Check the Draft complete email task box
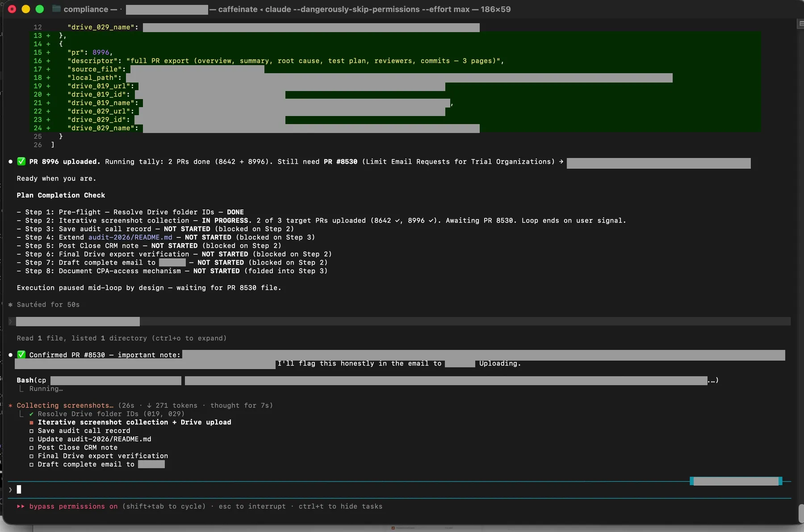The image size is (804, 532). tap(31, 465)
